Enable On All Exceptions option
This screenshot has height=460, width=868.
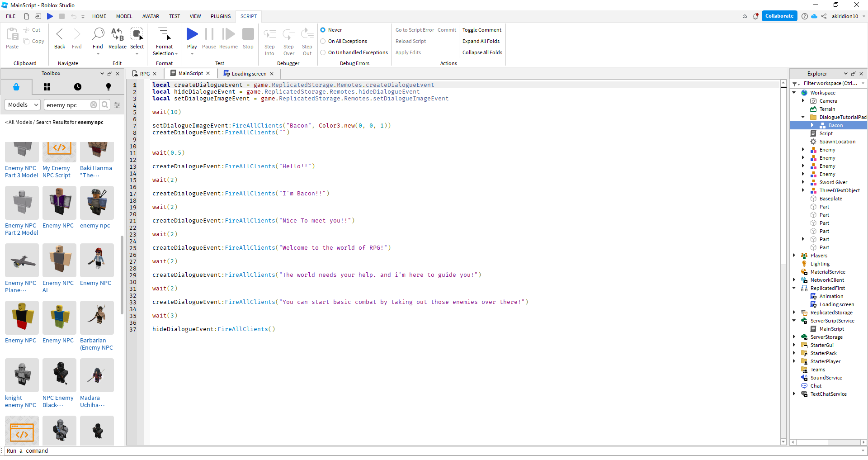pyautogui.click(x=323, y=41)
